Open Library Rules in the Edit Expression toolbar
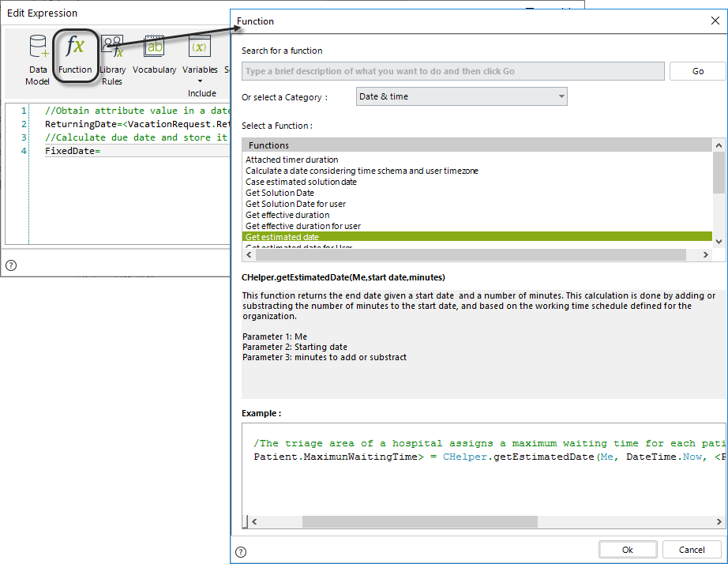 click(112, 60)
